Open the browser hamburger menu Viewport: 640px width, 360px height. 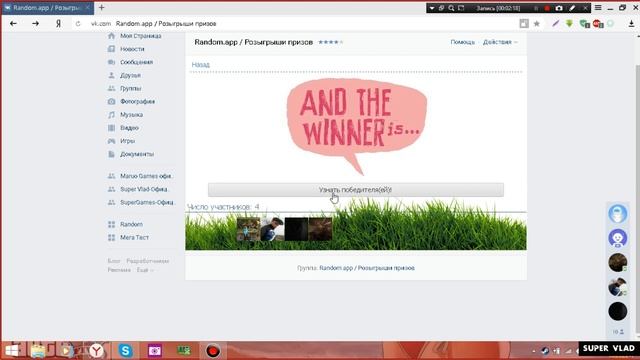point(598,8)
